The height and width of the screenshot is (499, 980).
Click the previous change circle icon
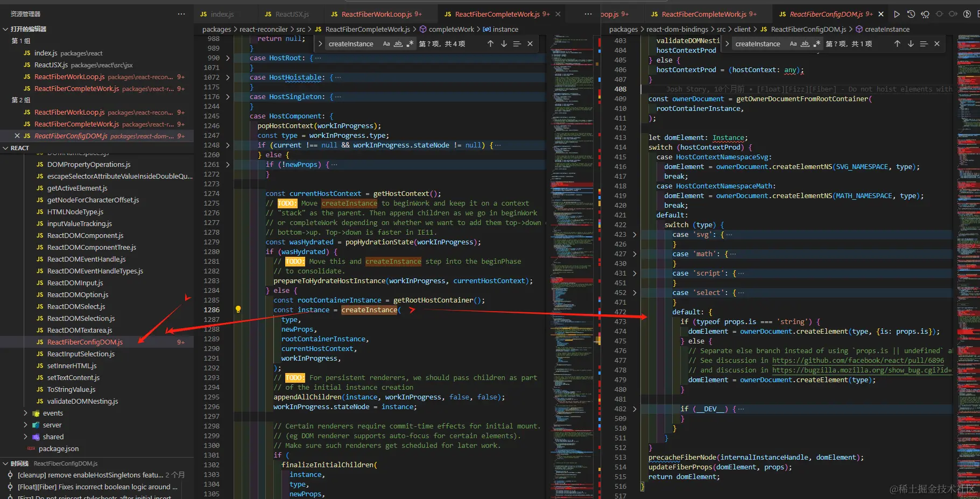939,14
